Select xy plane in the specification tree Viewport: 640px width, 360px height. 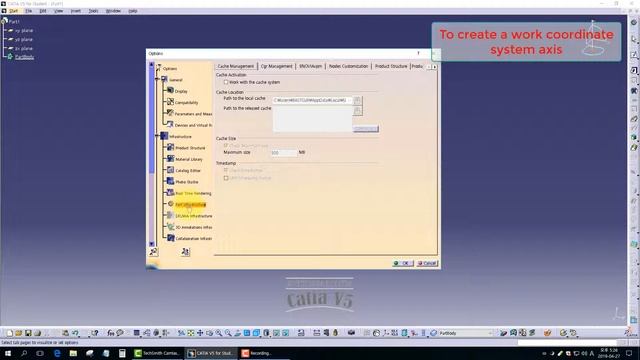[x=24, y=30]
